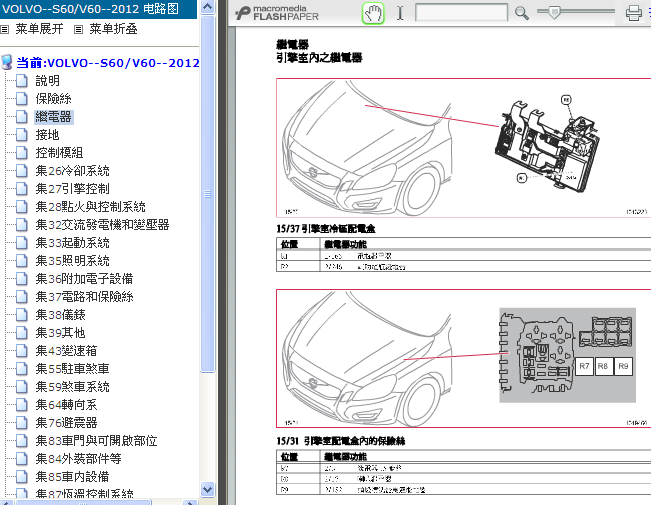Select the text selection cursor tool
This screenshot has width=651, height=505.
click(400, 13)
